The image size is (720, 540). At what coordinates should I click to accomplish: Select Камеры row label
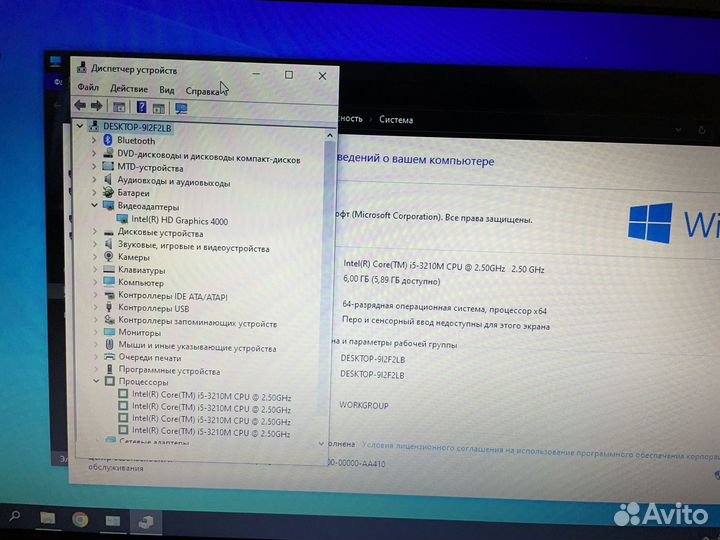coord(134,257)
